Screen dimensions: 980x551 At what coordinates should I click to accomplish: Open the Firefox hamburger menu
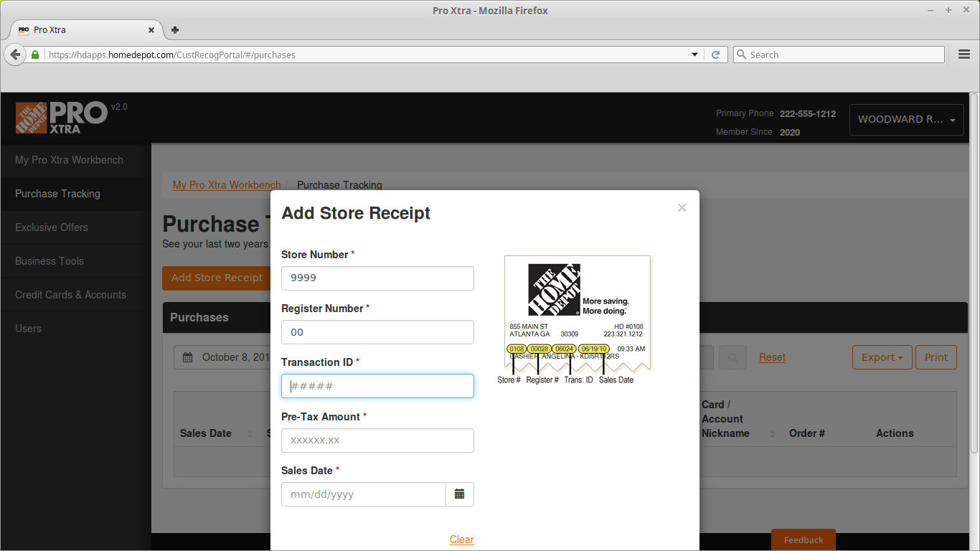pyautogui.click(x=963, y=55)
